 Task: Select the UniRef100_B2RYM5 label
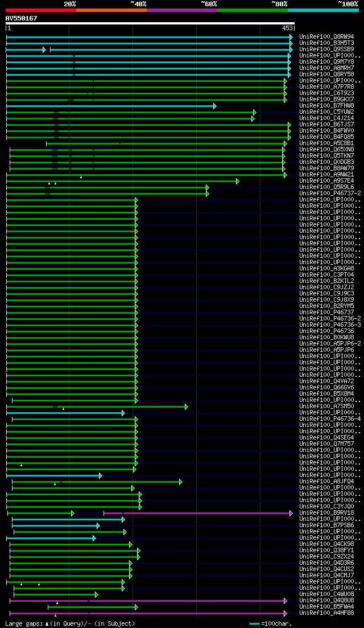(x=326, y=307)
